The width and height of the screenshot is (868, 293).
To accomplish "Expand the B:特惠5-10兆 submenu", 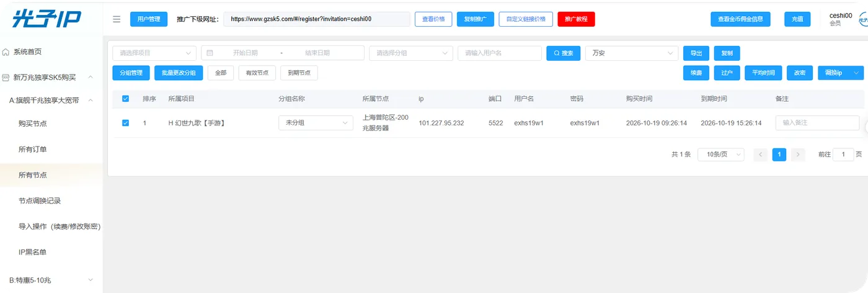I will click(x=91, y=280).
